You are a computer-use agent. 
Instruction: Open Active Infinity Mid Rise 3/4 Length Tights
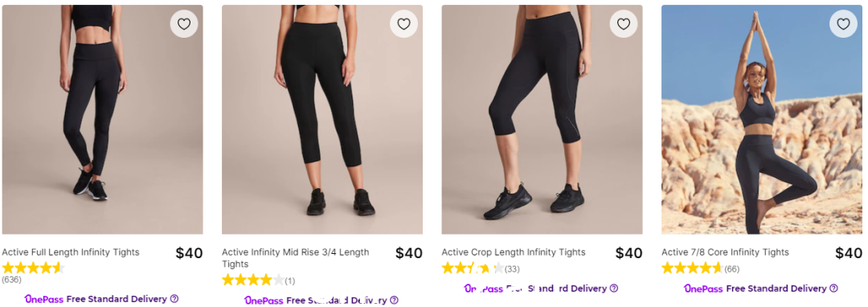pyautogui.click(x=296, y=258)
